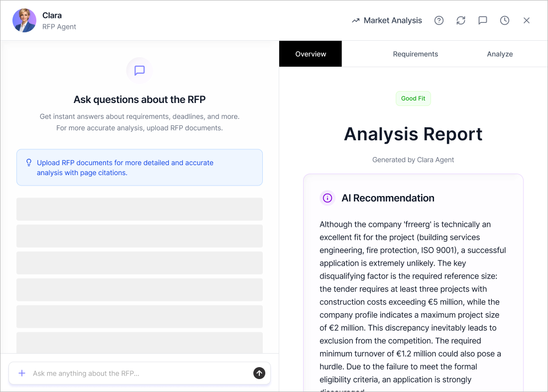Close the panel with the X button

526,20
